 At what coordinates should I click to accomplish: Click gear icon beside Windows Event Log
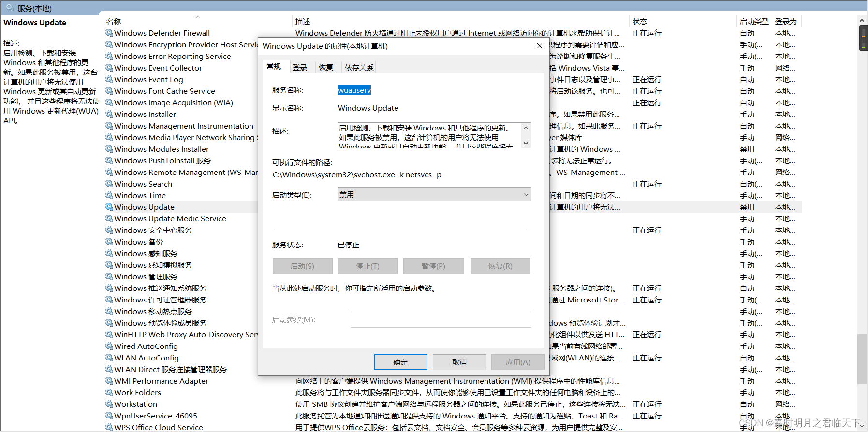[109, 79]
